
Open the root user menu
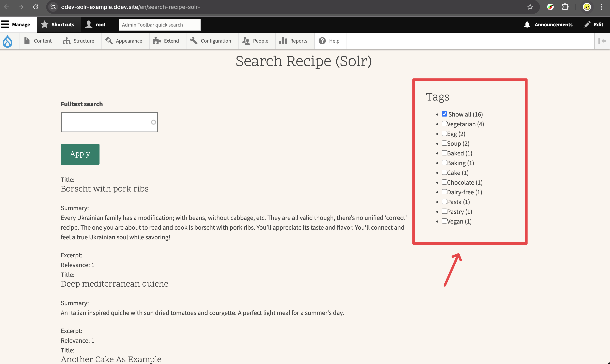click(x=95, y=25)
